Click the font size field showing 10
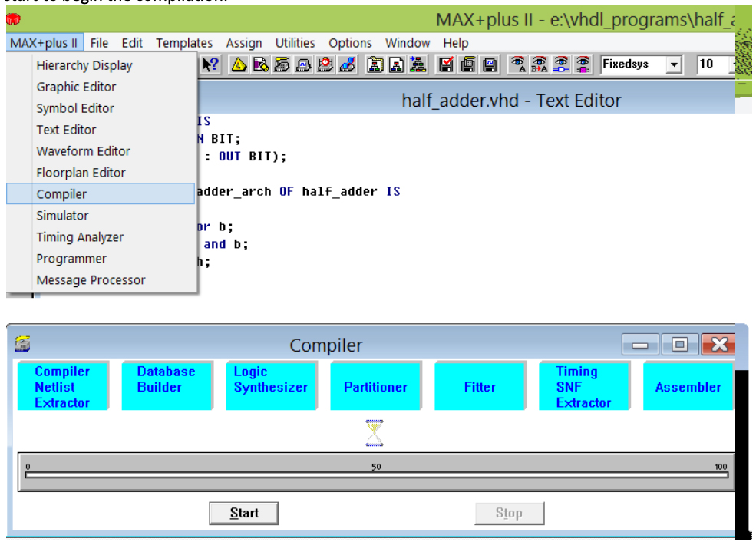756x542 pixels. coord(715,64)
